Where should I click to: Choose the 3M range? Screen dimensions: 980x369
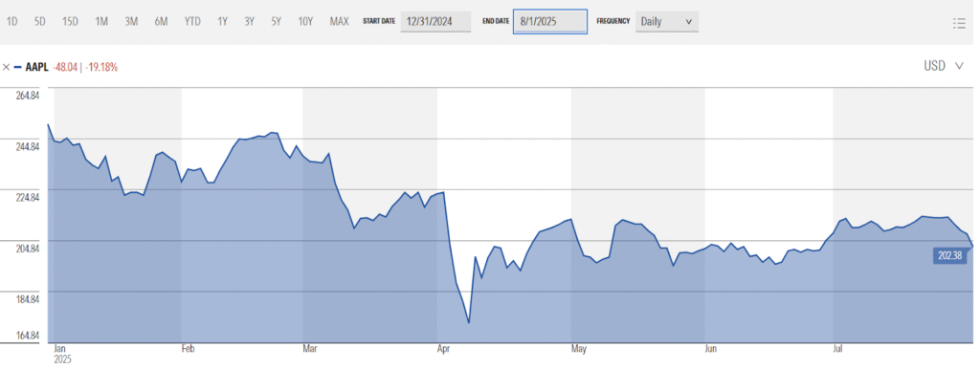(x=131, y=21)
